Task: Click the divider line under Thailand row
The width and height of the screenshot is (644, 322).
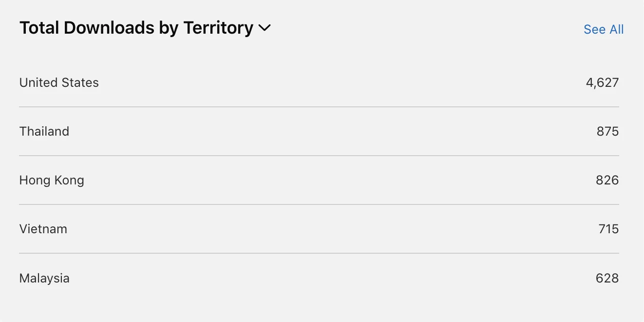Action: point(319,156)
